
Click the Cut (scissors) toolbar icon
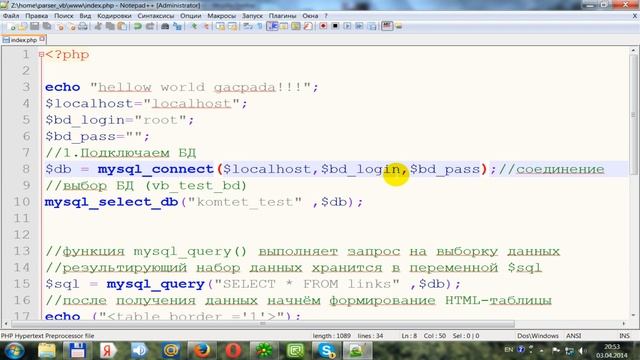click(98, 27)
